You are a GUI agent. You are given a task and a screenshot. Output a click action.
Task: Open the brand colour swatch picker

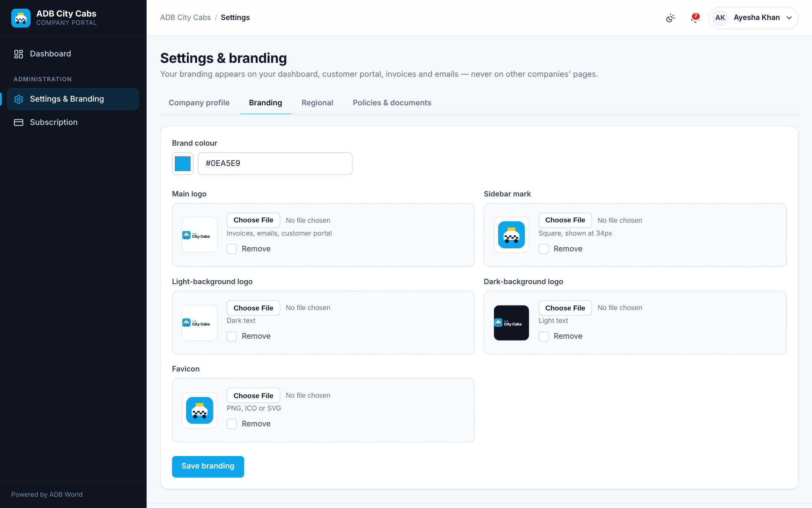point(183,164)
